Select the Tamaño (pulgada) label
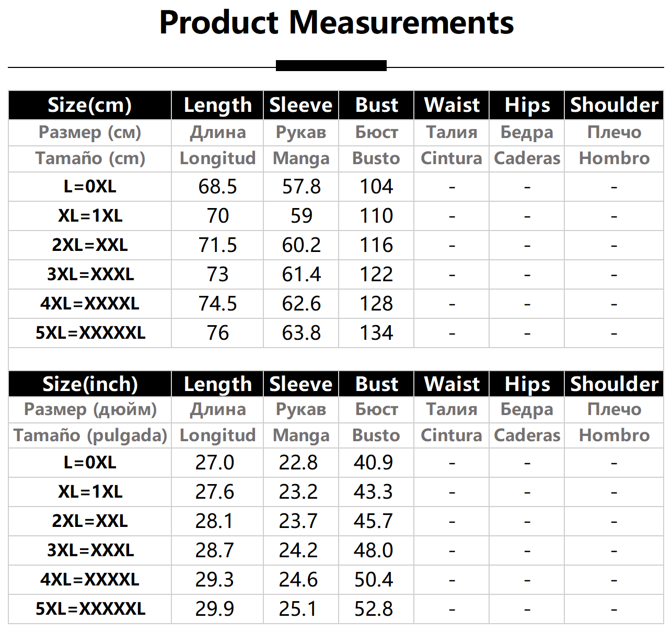The height and width of the screenshot is (632, 672). (x=90, y=435)
